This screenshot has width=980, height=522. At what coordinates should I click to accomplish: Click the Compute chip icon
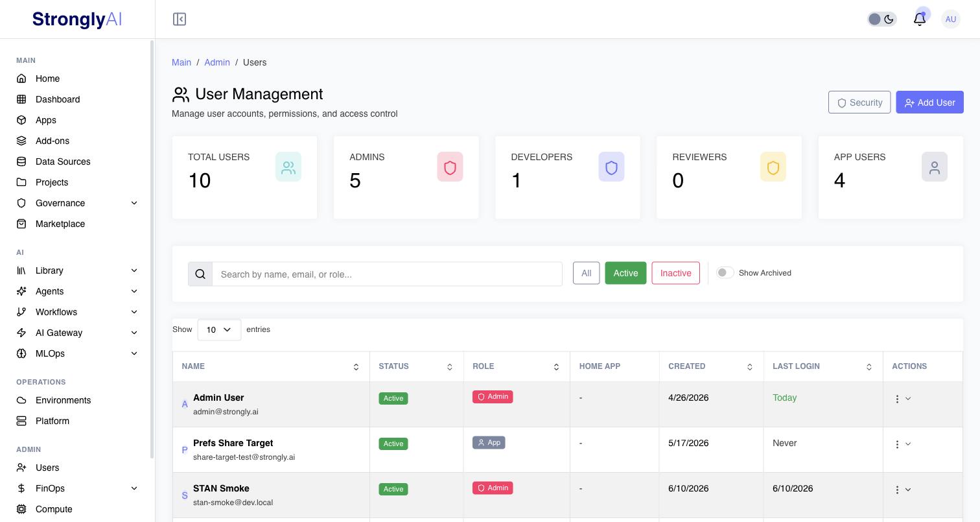coord(21,509)
